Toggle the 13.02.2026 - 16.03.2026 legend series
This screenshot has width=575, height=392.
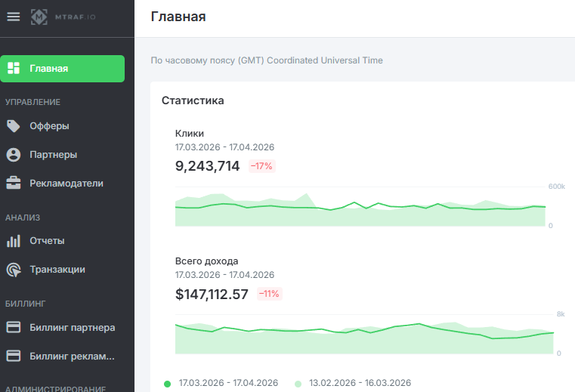[x=360, y=383]
